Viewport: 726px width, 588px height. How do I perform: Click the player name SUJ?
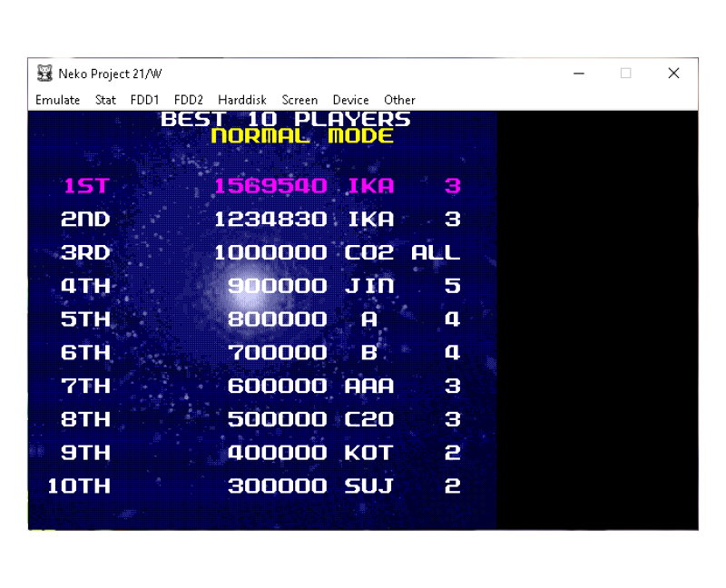click(369, 486)
